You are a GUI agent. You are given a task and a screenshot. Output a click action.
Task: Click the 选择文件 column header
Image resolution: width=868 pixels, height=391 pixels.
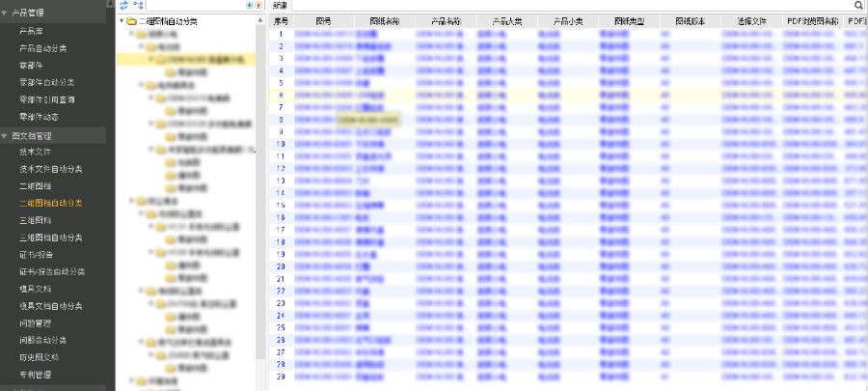(751, 20)
